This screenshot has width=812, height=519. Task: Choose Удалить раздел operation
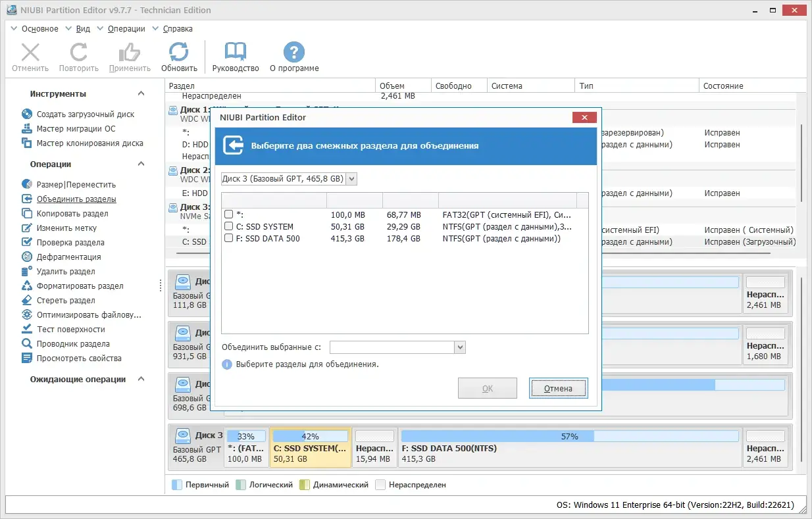pyautogui.click(x=66, y=272)
